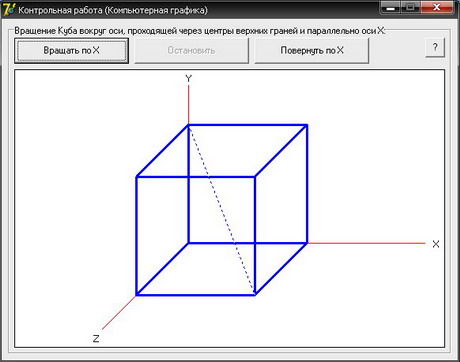Click the red Y axis line above the cube

pos(189,105)
